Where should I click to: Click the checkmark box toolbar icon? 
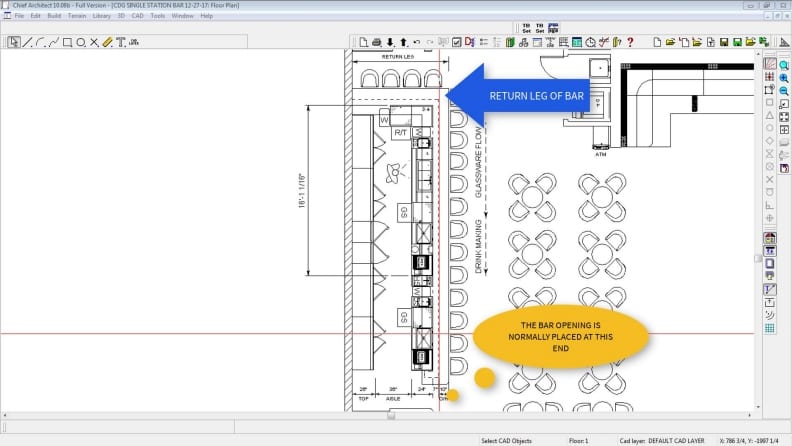point(457,42)
